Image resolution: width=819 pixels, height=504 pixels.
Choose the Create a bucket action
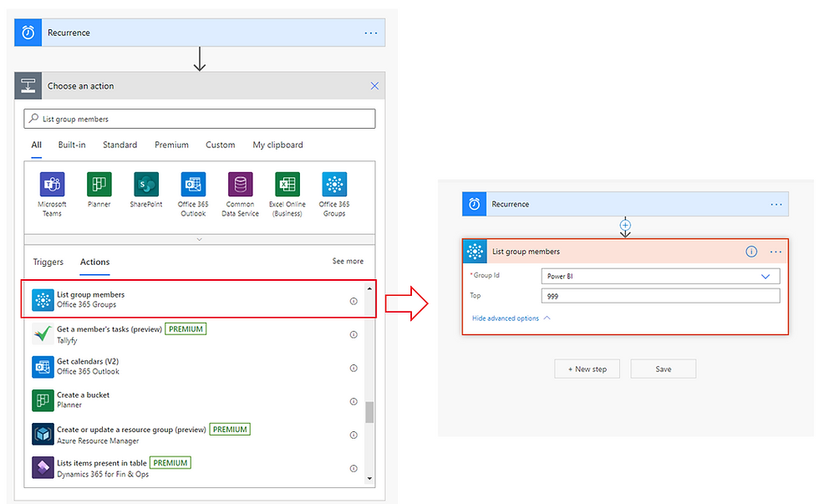click(193, 400)
